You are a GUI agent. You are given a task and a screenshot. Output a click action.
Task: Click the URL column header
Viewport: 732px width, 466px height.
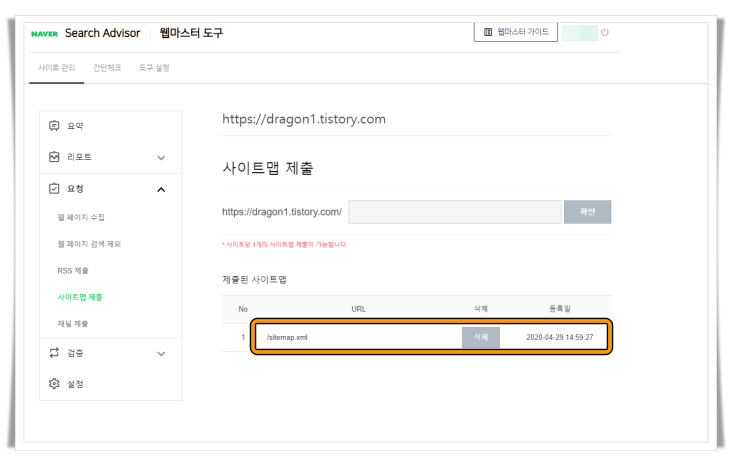(359, 309)
